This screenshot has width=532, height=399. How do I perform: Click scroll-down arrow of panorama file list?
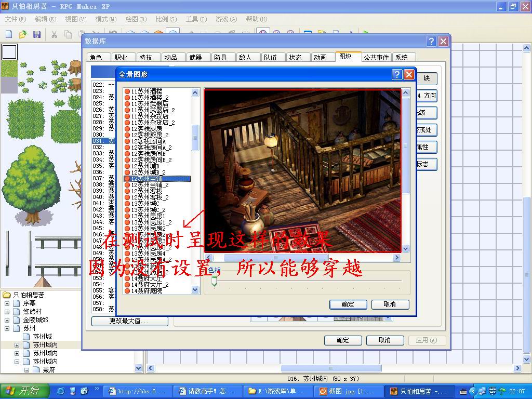[195, 290]
